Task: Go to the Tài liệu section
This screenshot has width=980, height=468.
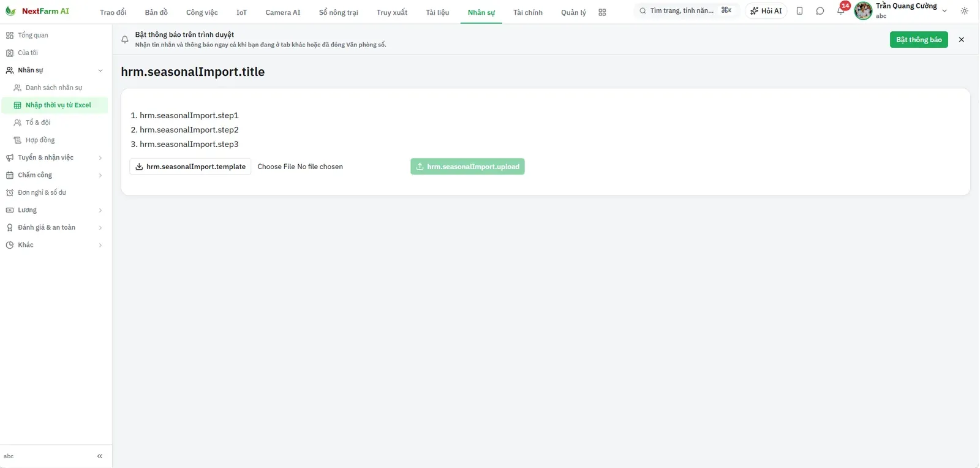Action: pos(438,12)
